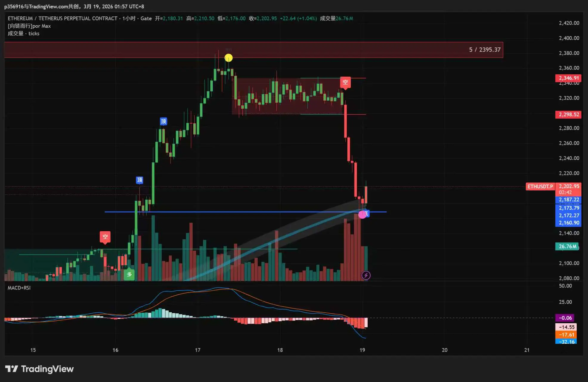This screenshot has height=382, width=588.
Task: Click the green 多 long signal label
Action: pyautogui.click(x=129, y=274)
